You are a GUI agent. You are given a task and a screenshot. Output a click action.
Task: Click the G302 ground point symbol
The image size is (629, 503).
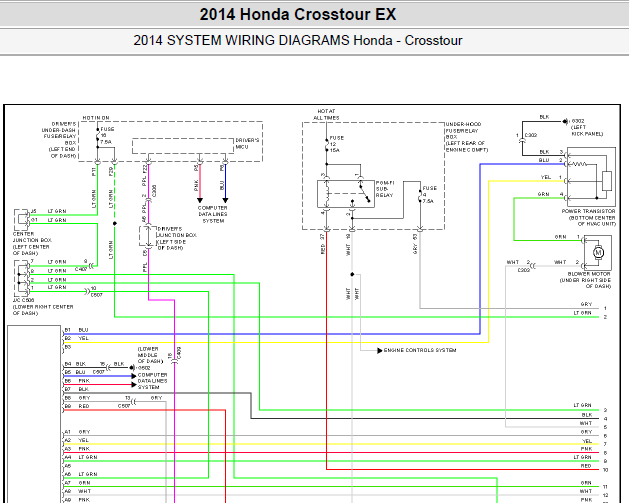point(565,121)
